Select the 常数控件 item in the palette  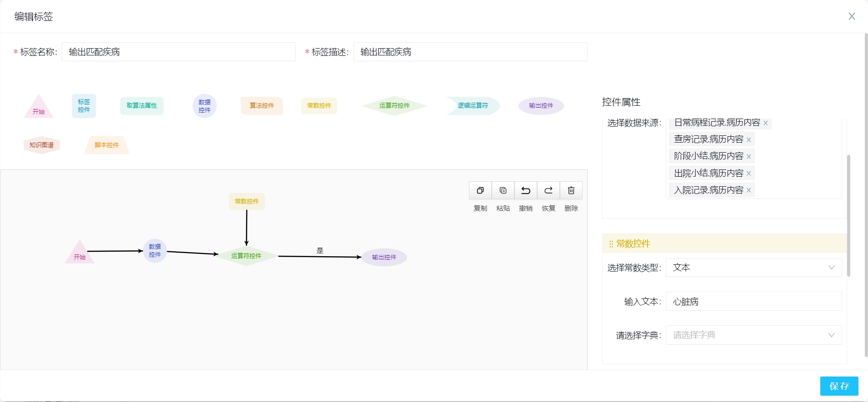pos(319,106)
